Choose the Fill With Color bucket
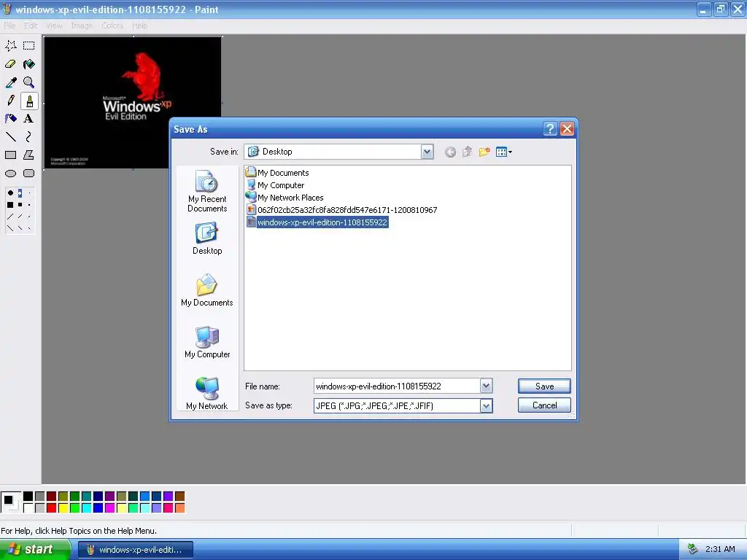Viewport: 747px width, 560px height. [29, 64]
